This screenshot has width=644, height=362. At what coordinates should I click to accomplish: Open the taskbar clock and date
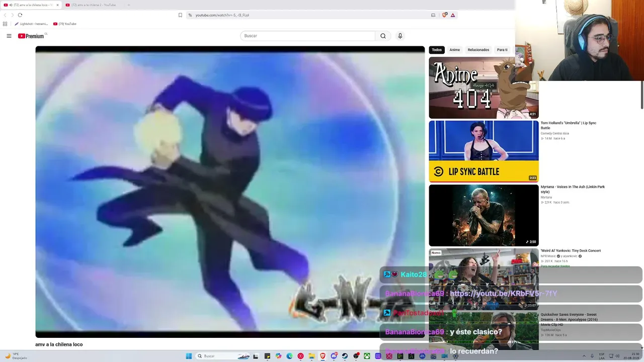pyautogui.click(x=631, y=356)
